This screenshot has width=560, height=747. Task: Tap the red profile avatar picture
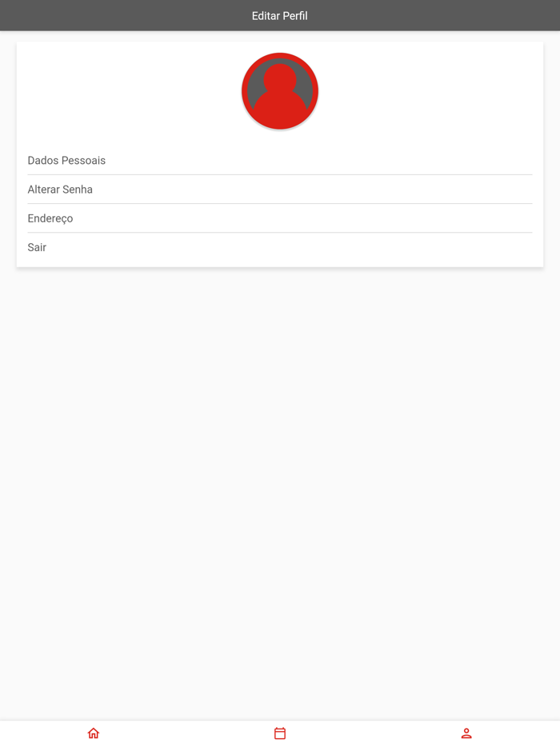coord(280,91)
